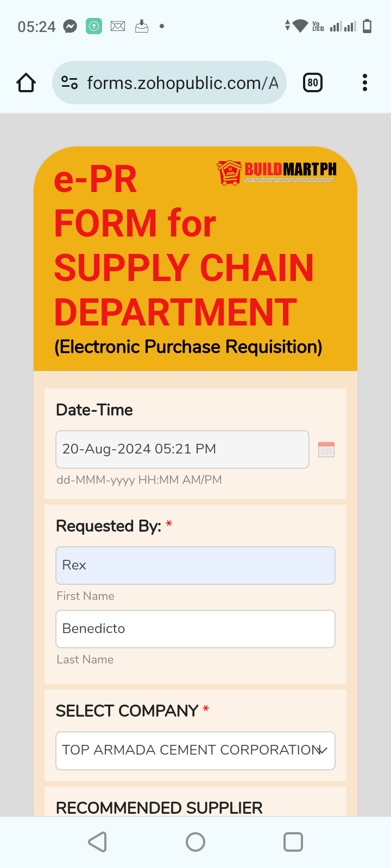Click the Date-Time input field

(x=182, y=450)
